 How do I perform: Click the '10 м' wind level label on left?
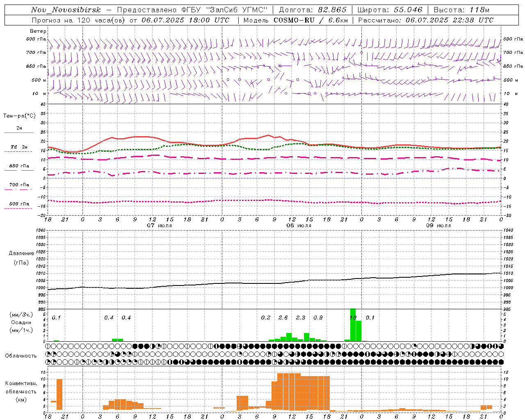coord(39,94)
